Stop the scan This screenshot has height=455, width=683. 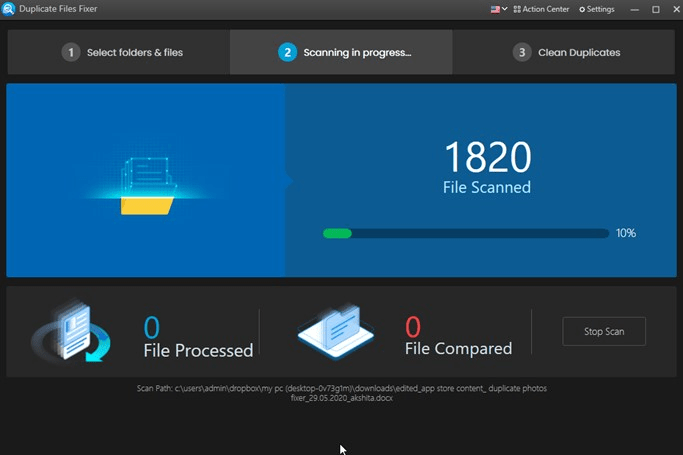(x=604, y=331)
